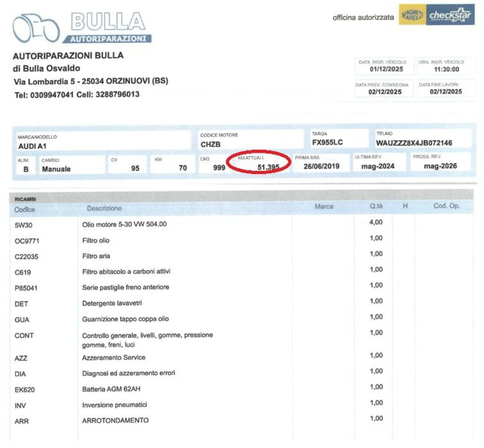The height and width of the screenshot is (448, 484).
Task: Click the quantity 1,00 in the EK620 row
Action: tap(376, 387)
